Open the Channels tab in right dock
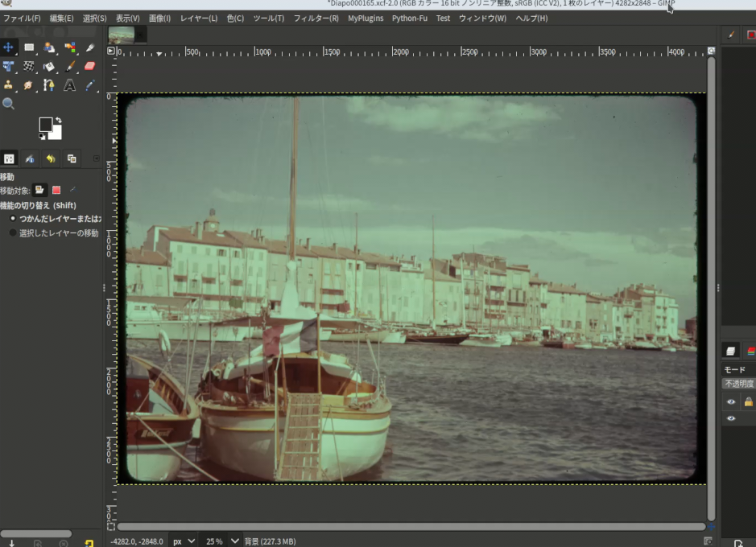 750,351
